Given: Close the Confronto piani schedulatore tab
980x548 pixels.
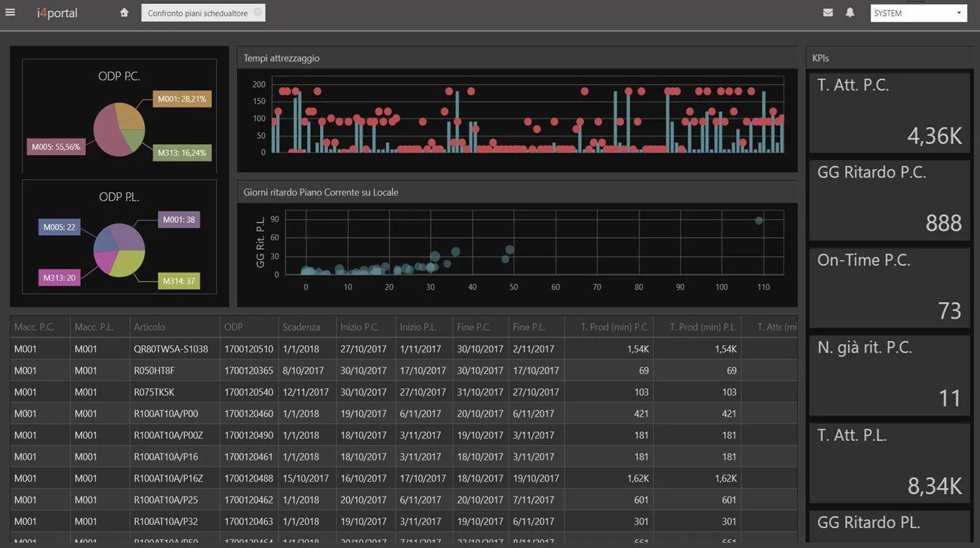Looking at the screenshot, I should 258,12.
